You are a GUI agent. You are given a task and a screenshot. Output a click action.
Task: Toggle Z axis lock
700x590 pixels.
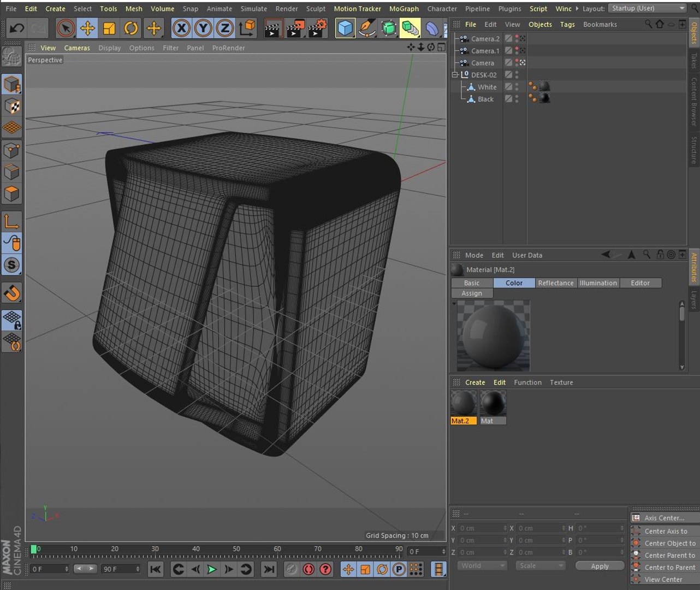(x=224, y=28)
